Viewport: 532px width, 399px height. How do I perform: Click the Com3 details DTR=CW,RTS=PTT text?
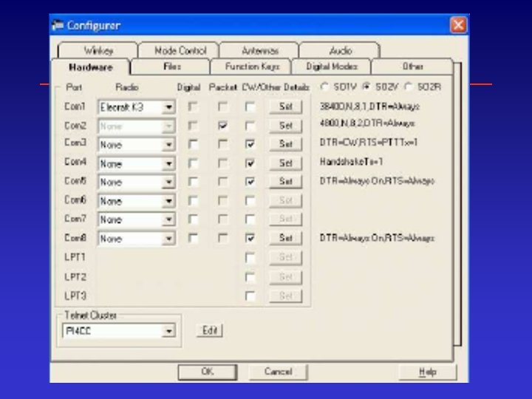click(369, 143)
